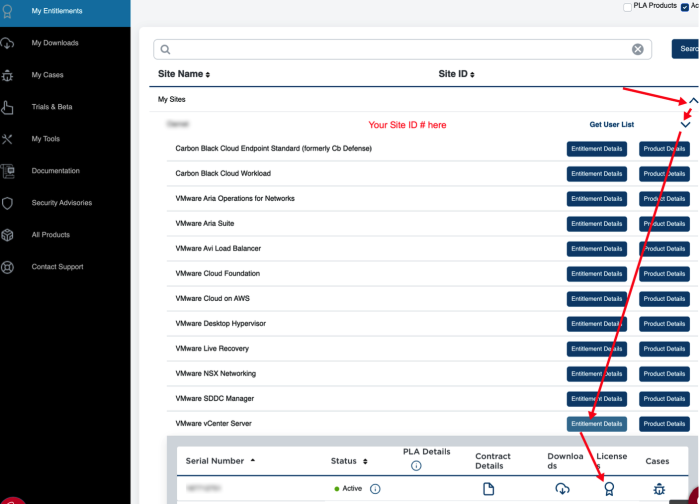Click the My Sites row label
Viewport: 700px width, 504px height.
click(171, 100)
